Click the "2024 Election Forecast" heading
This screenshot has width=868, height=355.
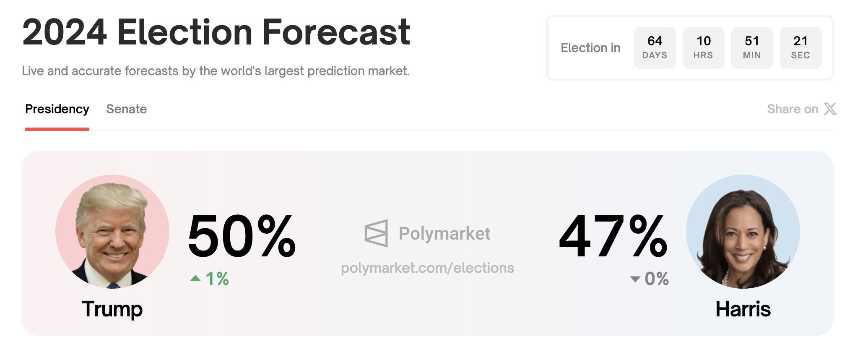(x=216, y=32)
